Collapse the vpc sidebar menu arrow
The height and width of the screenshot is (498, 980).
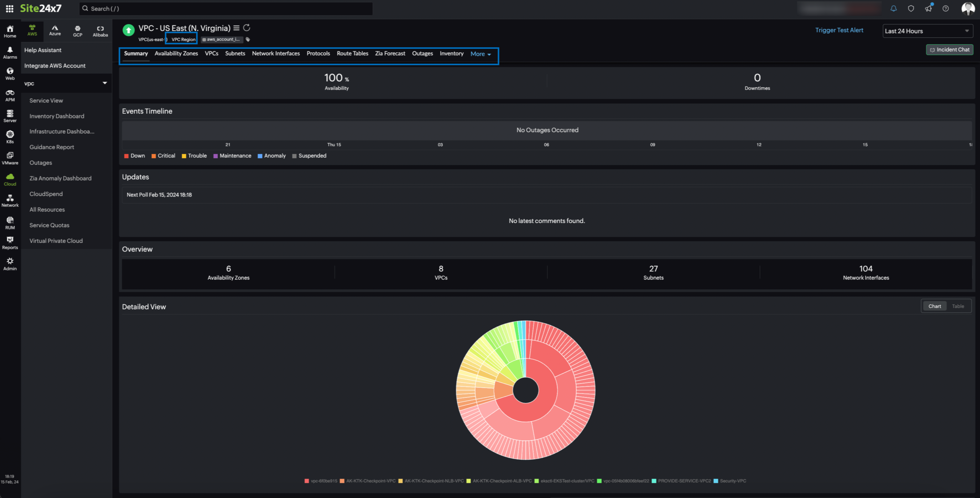coord(105,83)
